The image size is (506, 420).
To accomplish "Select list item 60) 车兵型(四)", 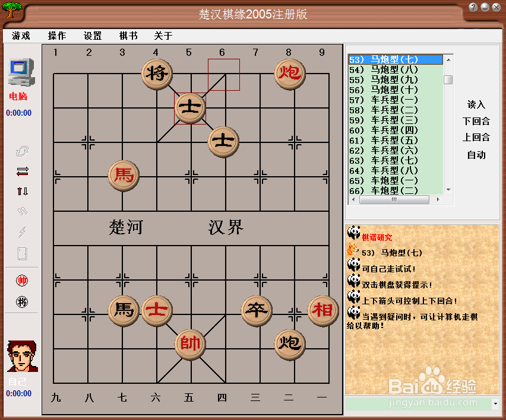I will [396, 131].
